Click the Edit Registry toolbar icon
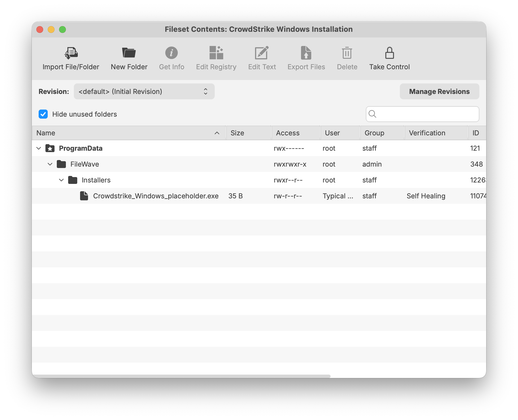This screenshot has height=420, width=518. click(x=216, y=53)
